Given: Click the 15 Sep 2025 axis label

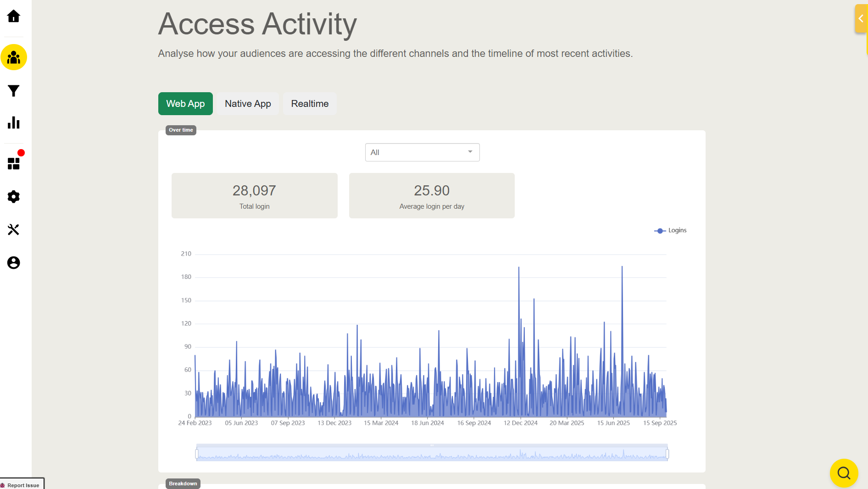Looking at the screenshot, I should tap(660, 423).
